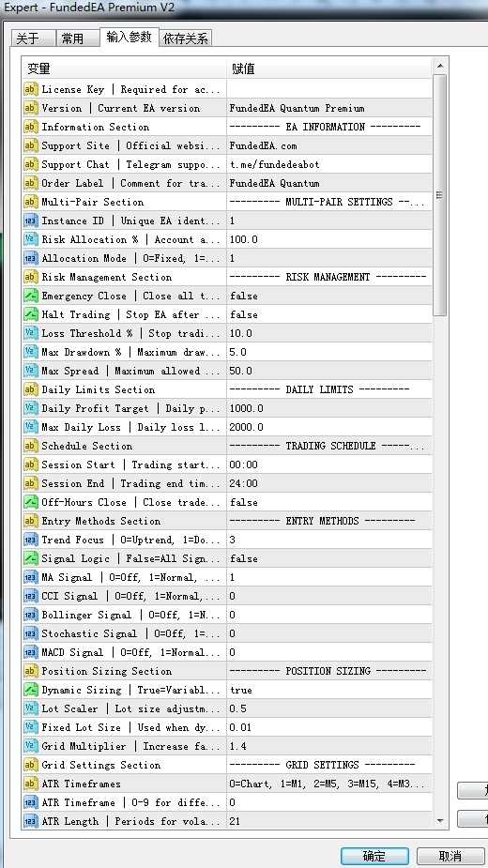
Task: Click the icon beside Max Daily Loss
Action: (31, 427)
